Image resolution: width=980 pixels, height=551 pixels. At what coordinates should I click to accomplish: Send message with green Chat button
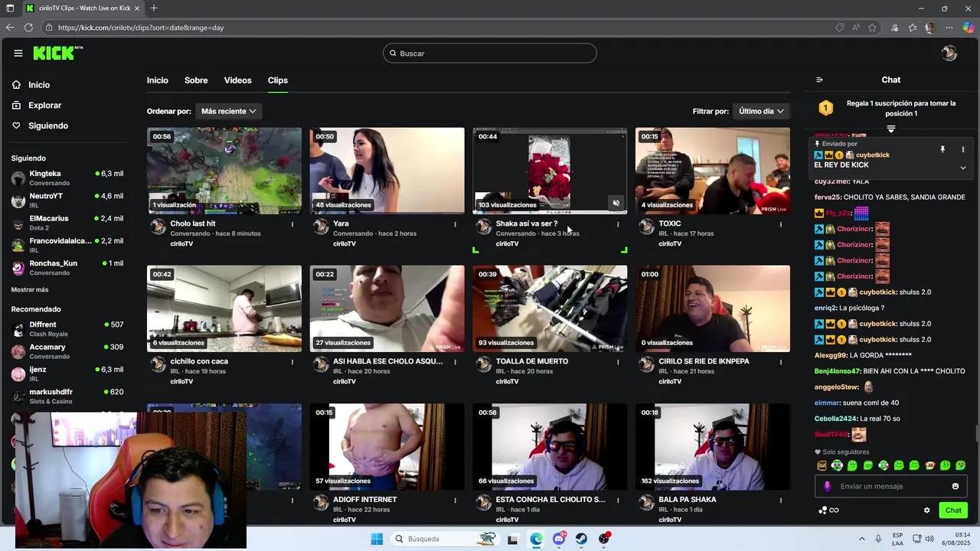953,510
